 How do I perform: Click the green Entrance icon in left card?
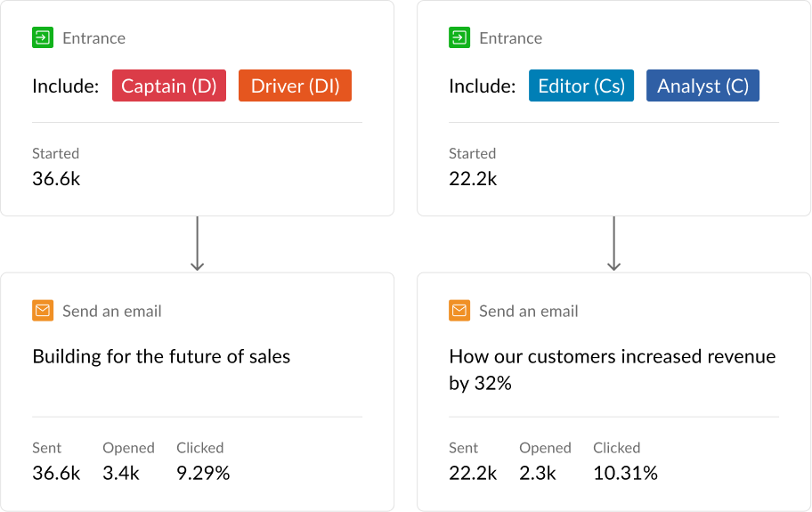coord(43,38)
